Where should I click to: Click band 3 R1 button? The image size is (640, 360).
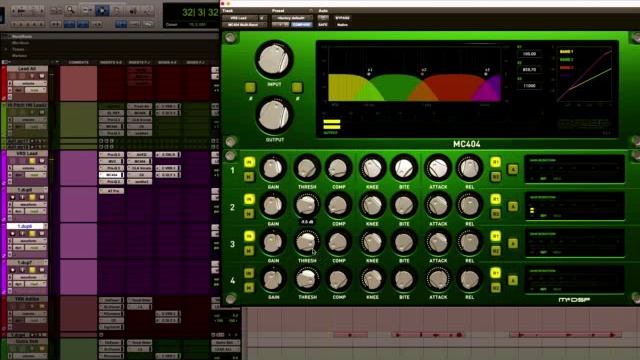(495, 236)
